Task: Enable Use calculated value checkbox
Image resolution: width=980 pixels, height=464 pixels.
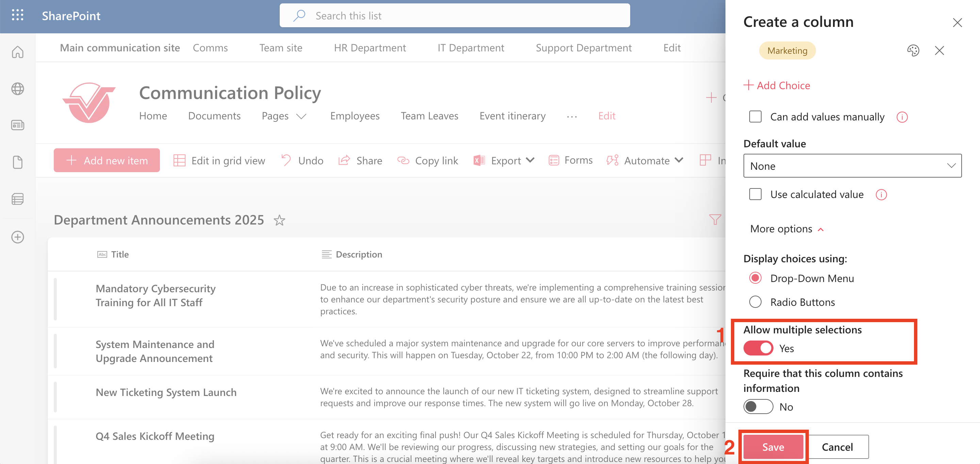Action: [x=755, y=194]
